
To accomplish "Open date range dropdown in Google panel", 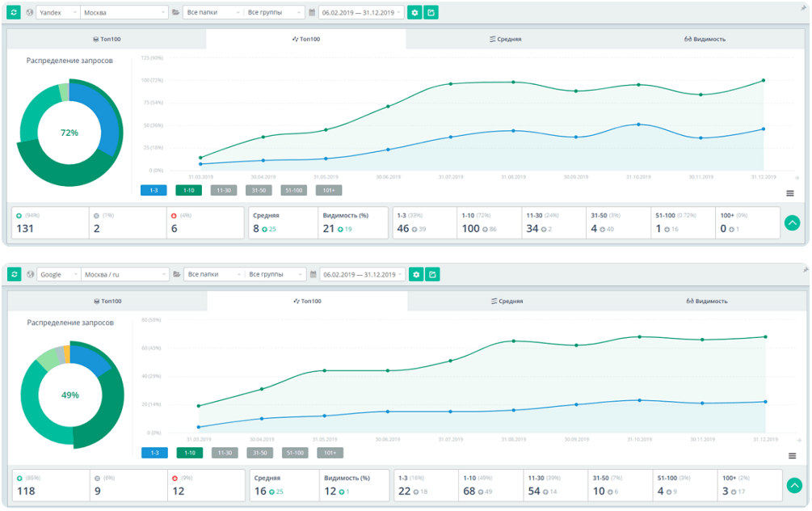I will coord(362,274).
